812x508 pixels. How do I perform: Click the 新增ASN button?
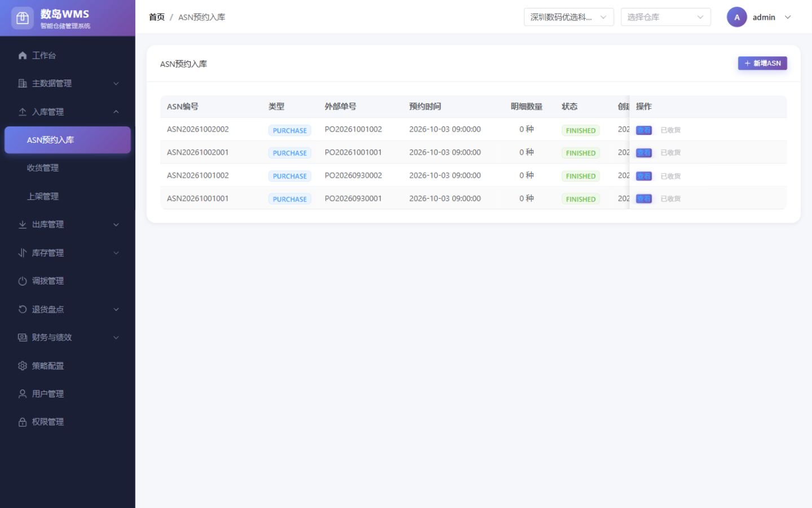(x=762, y=63)
